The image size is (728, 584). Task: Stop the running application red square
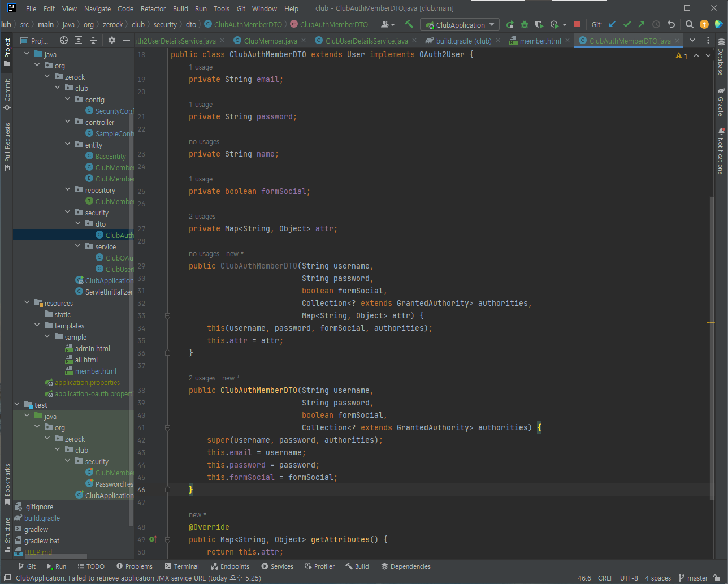(577, 24)
